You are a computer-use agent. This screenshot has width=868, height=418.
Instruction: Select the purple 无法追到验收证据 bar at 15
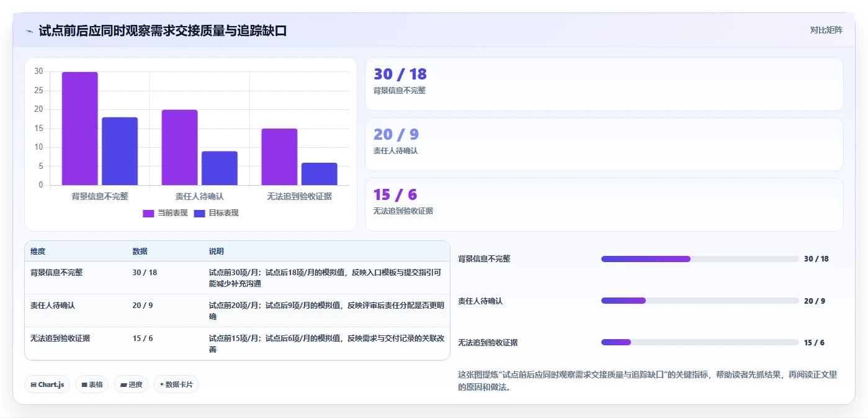(279, 157)
